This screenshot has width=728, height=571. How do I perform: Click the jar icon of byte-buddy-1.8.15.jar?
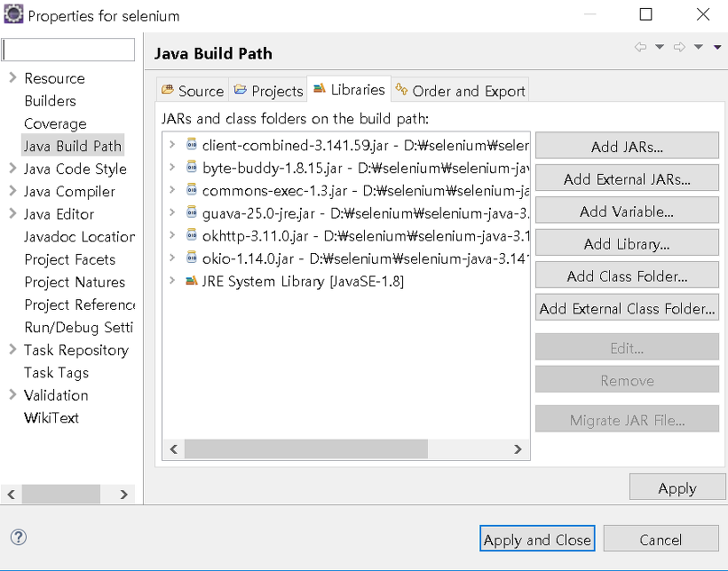[192, 167]
